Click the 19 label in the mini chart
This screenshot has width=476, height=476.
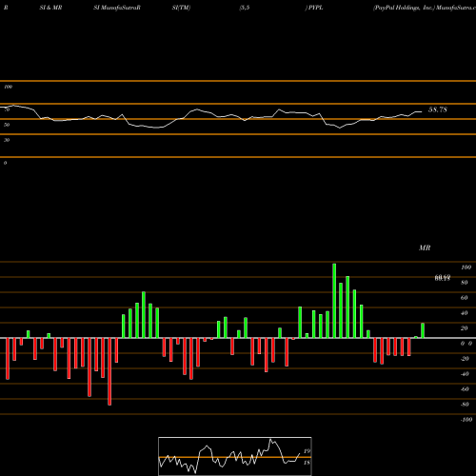pos(307,451)
